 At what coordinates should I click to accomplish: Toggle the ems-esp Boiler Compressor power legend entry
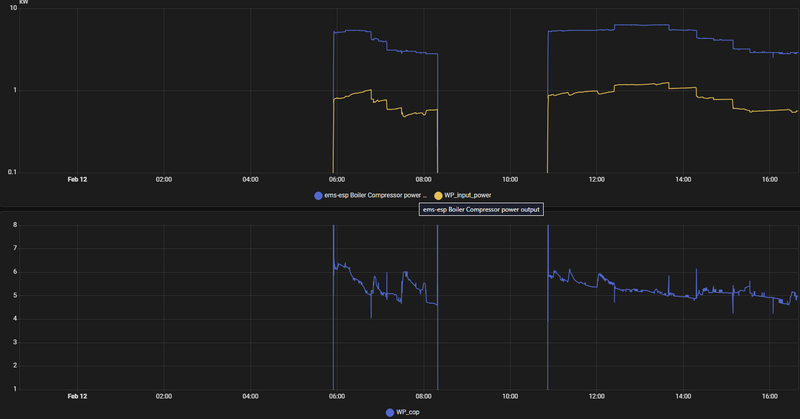370,195
